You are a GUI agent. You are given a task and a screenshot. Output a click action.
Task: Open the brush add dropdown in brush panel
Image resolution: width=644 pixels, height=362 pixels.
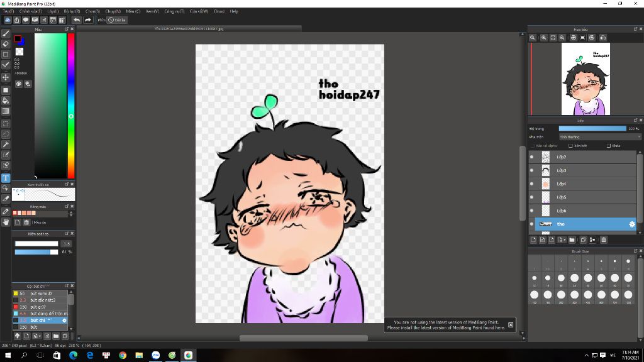point(36,336)
